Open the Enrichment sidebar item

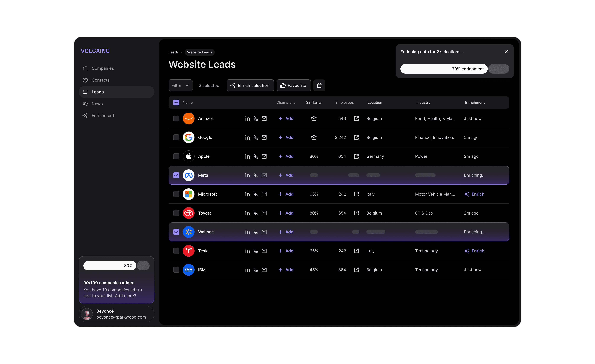(103, 116)
